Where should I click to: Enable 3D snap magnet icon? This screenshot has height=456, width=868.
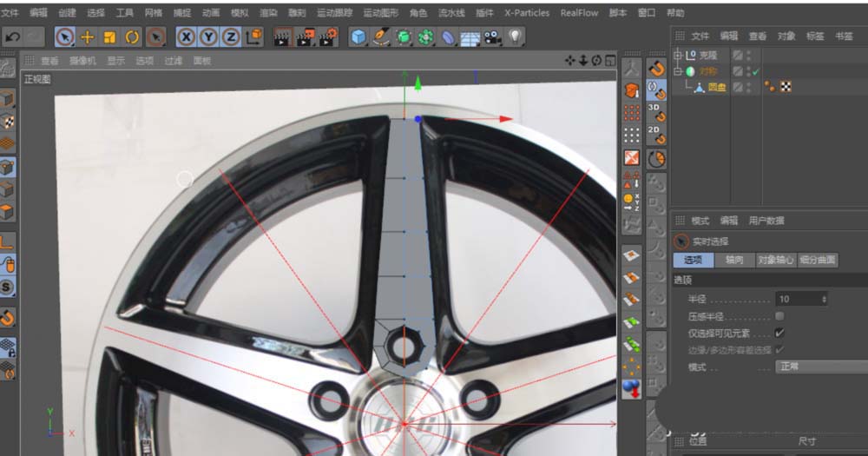point(657,112)
